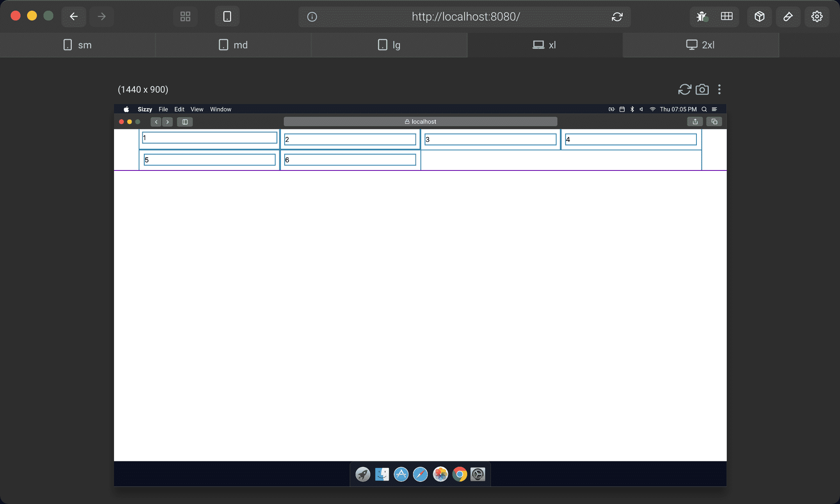The height and width of the screenshot is (504, 840).
Task: Select the highlighter pen tool icon
Action: pyautogui.click(x=788, y=16)
